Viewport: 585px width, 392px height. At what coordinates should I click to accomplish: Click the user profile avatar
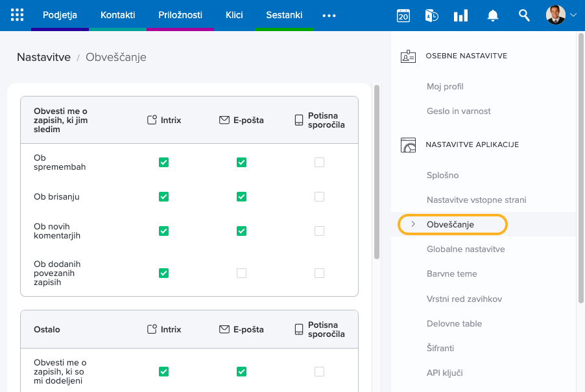tap(555, 15)
